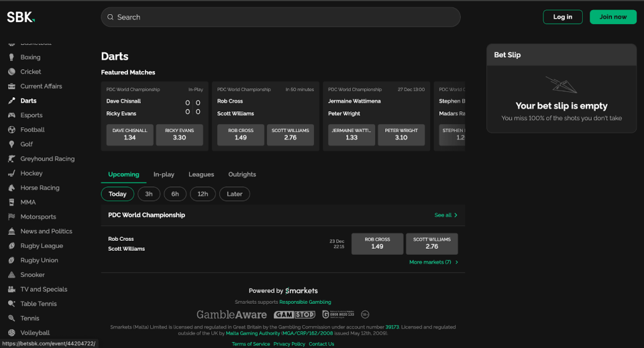Image resolution: width=644 pixels, height=348 pixels.
Task: Open the Greyhound Racing icon
Action: tap(11, 159)
